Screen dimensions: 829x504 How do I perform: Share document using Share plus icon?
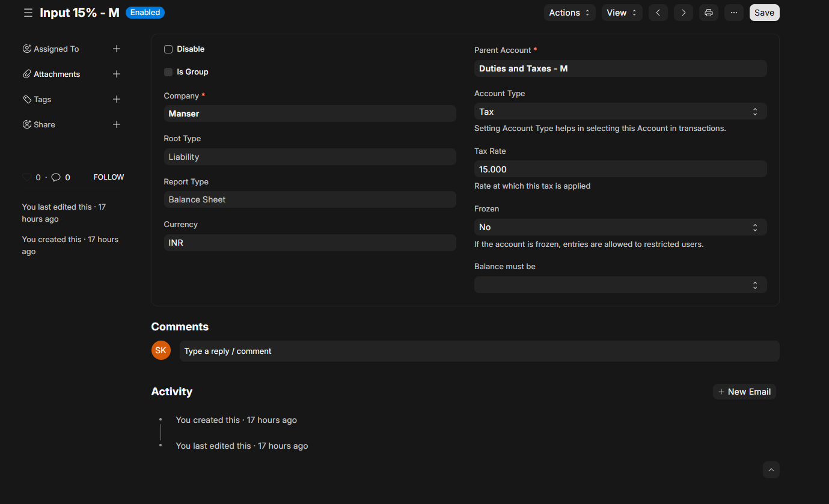117,125
